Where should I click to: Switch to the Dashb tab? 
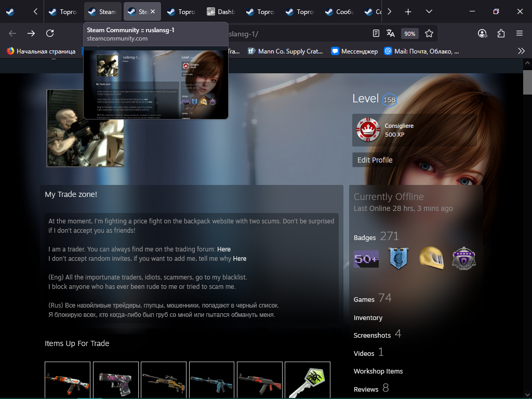tap(220, 11)
